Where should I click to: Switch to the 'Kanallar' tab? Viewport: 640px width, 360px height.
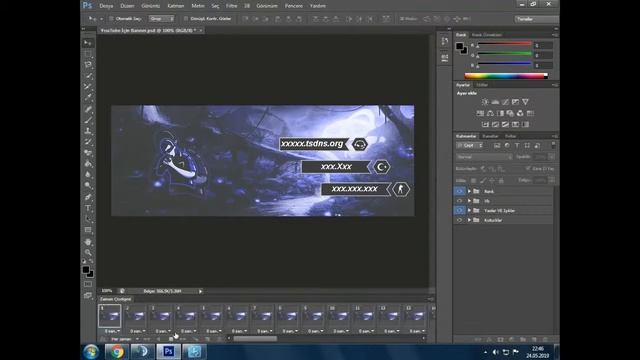(x=490, y=136)
